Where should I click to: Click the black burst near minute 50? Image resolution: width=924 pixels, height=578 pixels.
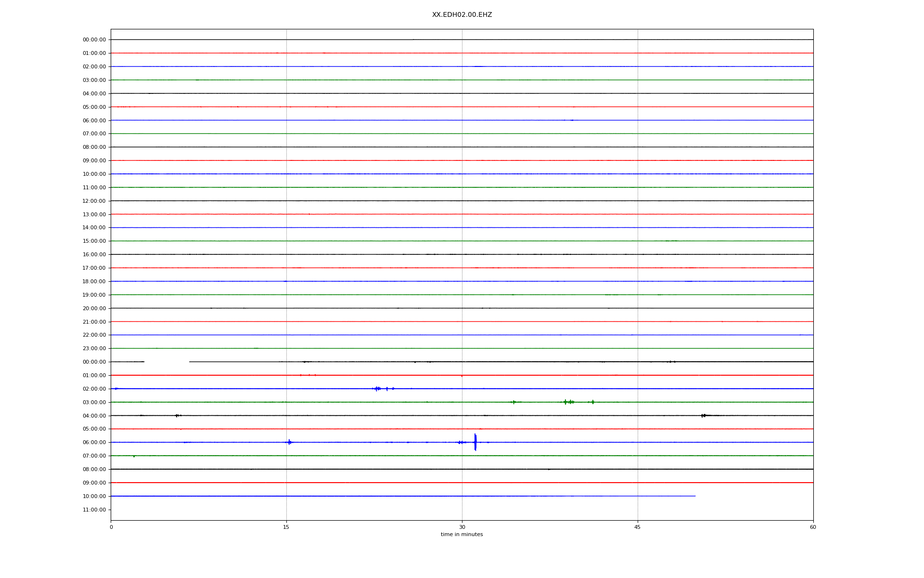[x=704, y=415]
